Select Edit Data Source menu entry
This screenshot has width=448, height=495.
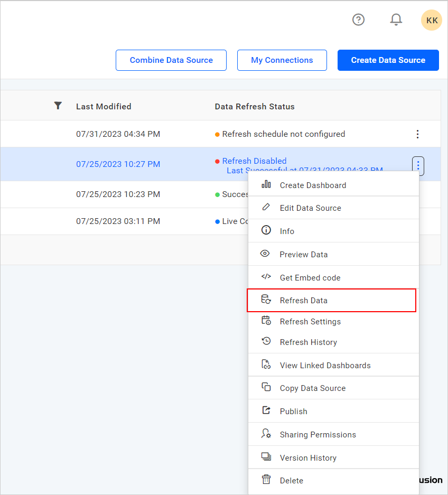click(334, 208)
